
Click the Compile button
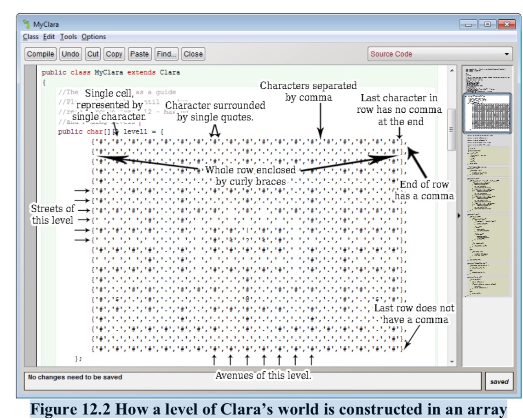(40, 54)
